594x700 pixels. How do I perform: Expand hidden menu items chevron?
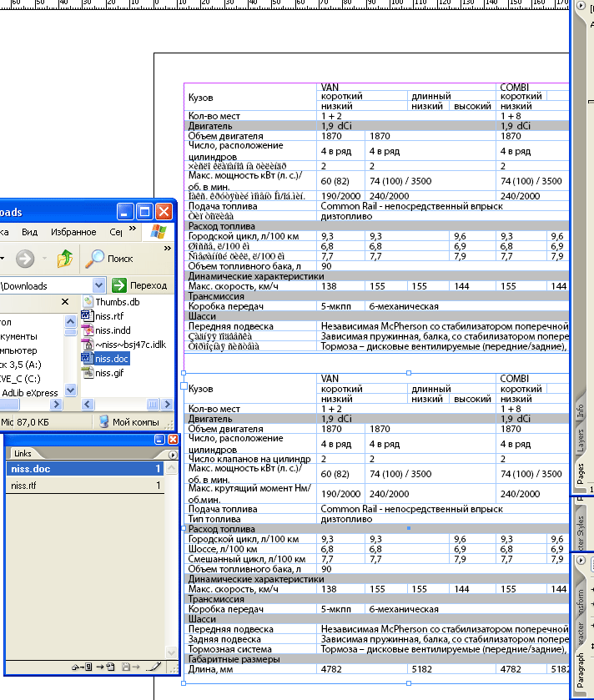[x=133, y=229]
